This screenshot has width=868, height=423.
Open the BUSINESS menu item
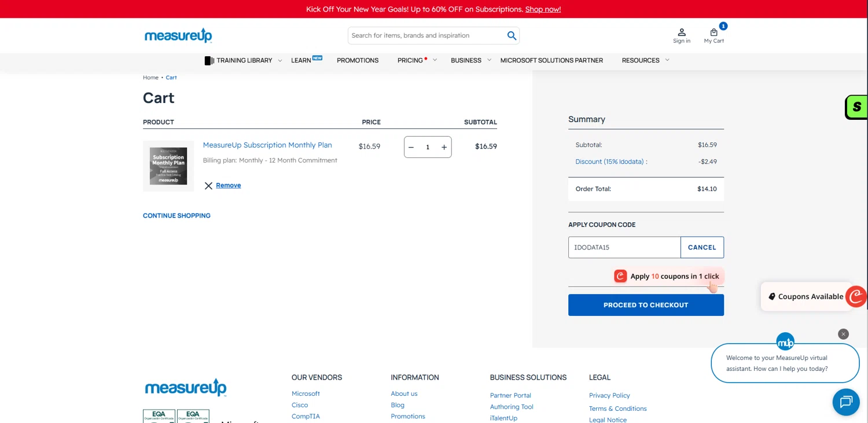pyautogui.click(x=466, y=60)
